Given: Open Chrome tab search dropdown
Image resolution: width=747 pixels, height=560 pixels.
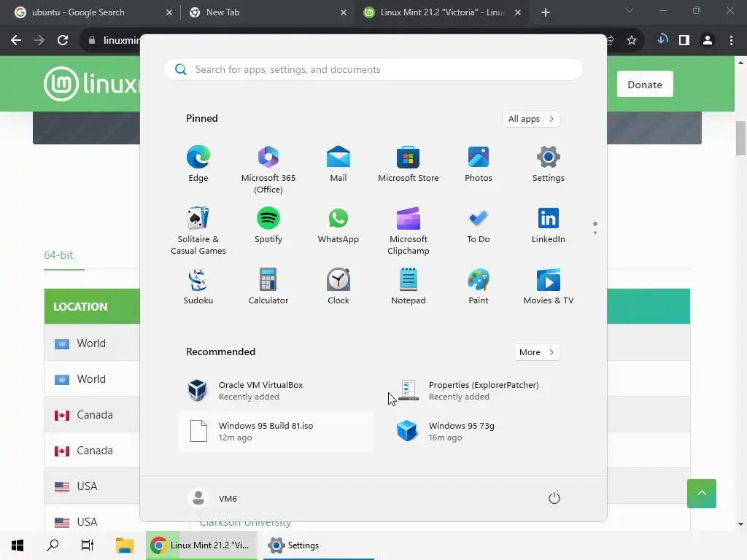Looking at the screenshot, I should pyautogui.click(x=630, y=10).
